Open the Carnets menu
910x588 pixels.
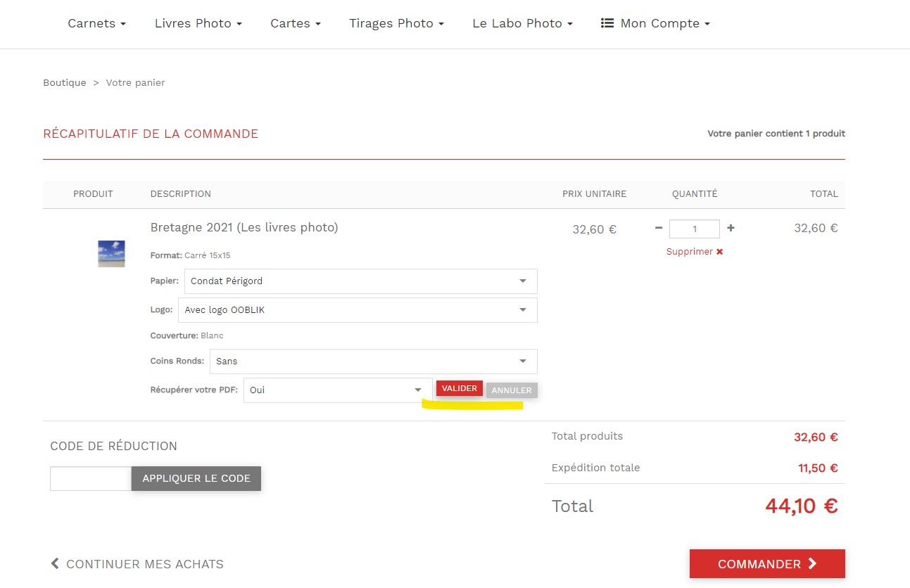point(96,23)
